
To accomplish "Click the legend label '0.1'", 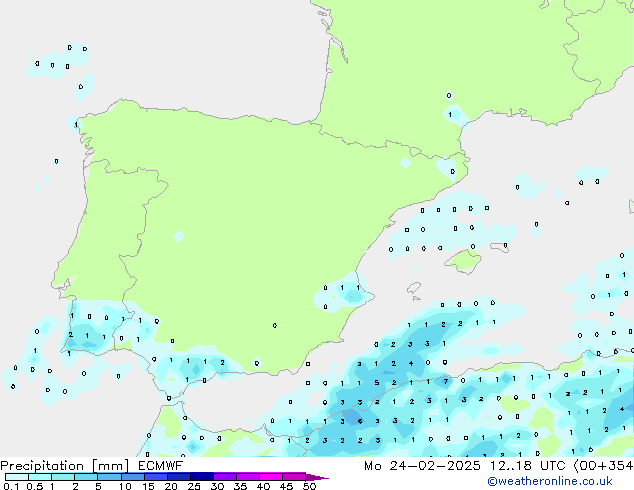I will click(11, 486).
